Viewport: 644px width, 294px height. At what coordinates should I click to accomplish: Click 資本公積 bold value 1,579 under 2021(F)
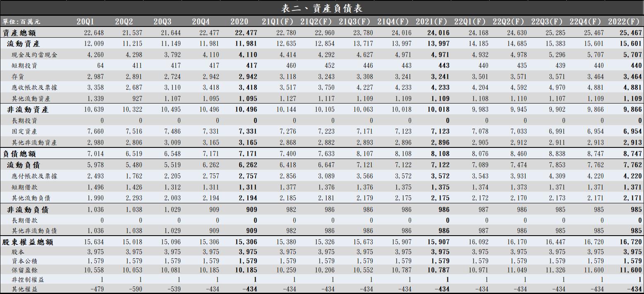[x=440, y=261]
